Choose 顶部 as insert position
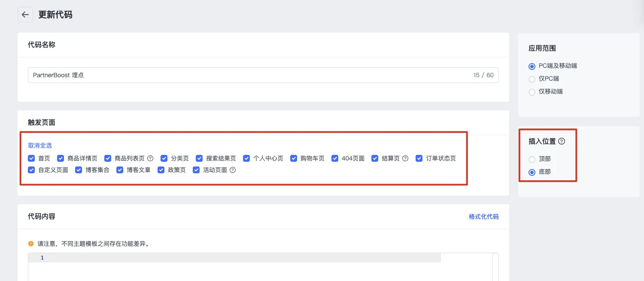The width and height of the screenshot is (644, 281). (x=532, y=159)
